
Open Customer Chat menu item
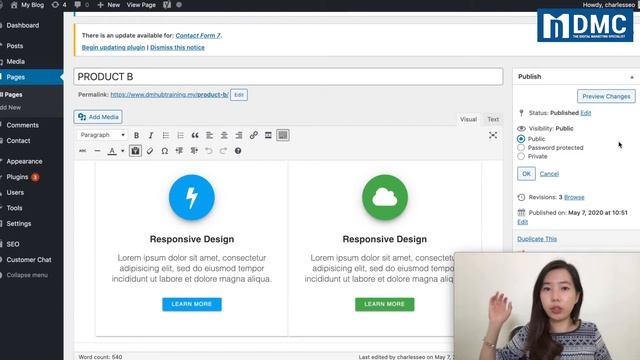(29, 260)
